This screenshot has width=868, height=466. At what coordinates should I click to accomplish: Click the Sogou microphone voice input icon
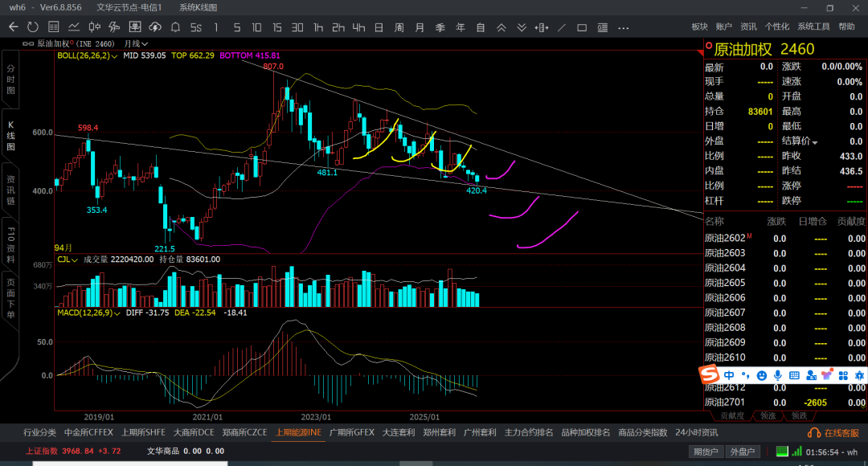click(x=778, y=375)
